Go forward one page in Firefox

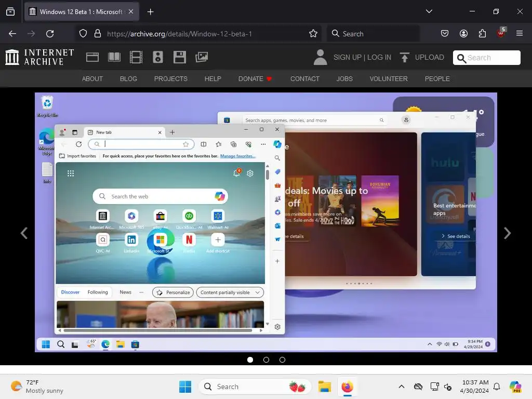click(x=31, y=34)
